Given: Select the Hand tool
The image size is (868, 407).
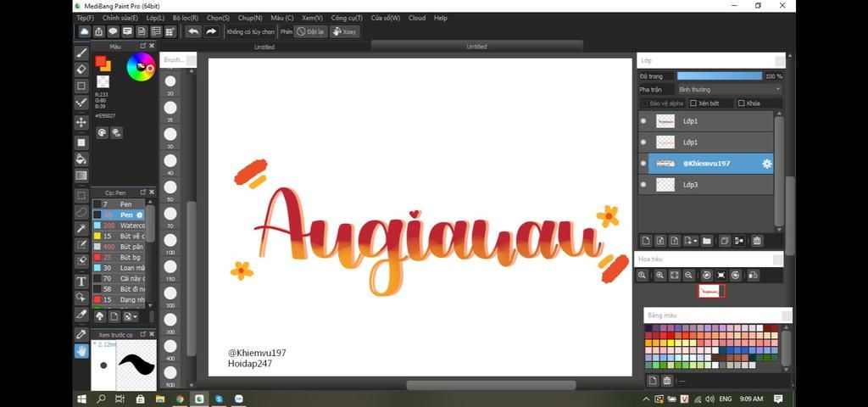Looking at the screenshot, I should pyautogui.click(x=81, y=350).
